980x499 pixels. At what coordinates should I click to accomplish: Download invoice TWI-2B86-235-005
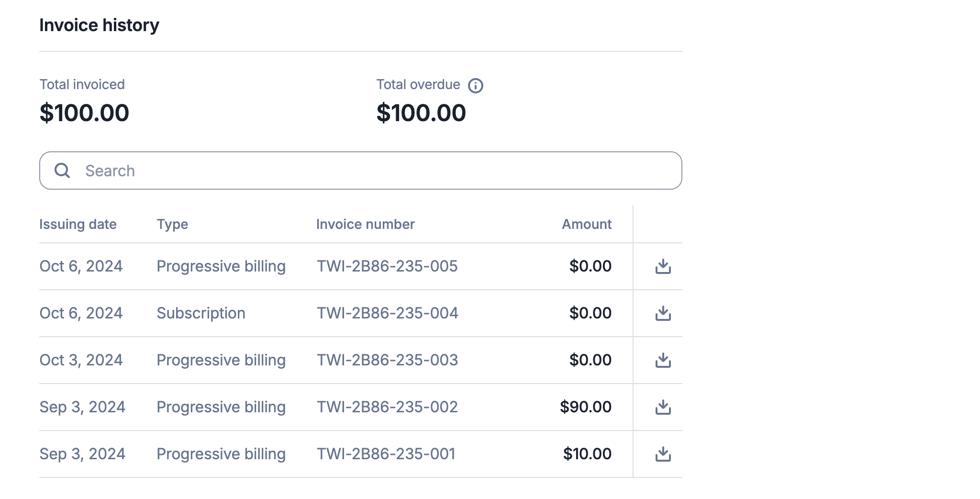click(663, 266)
